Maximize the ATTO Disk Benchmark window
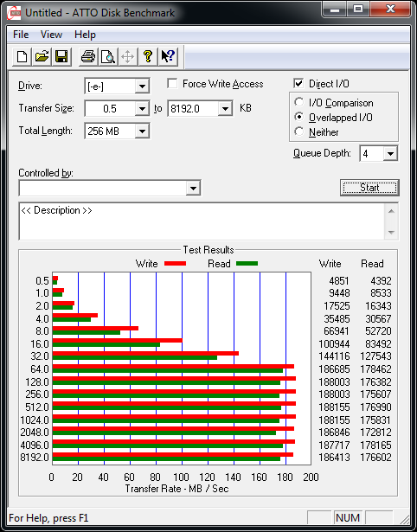 [x=358, y=10]
